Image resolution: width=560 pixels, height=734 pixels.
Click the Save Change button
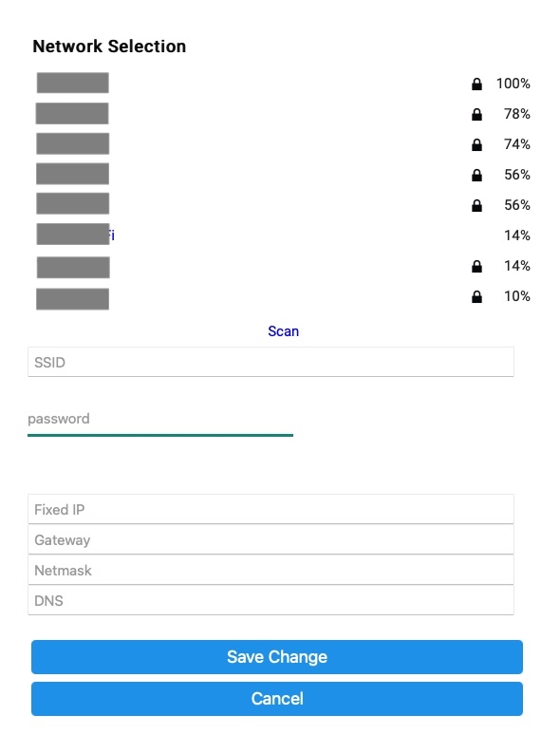pyautogui.click(x=277, y=657)
